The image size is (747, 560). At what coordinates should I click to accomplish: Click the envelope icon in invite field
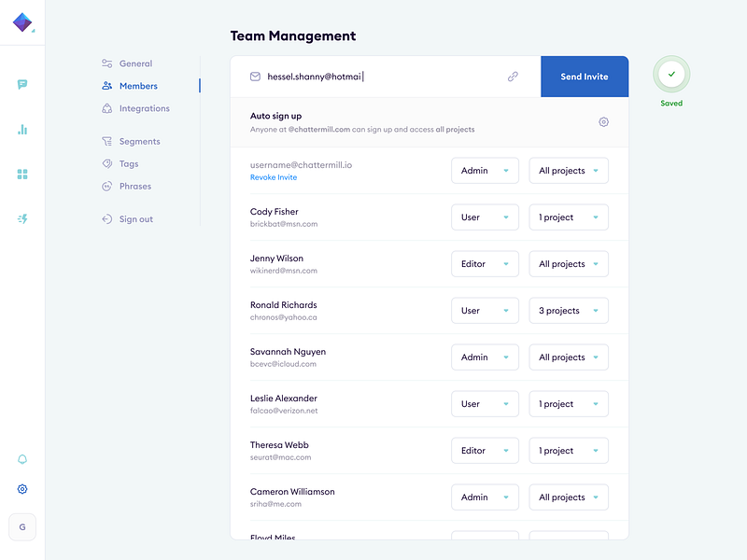(x=255, y=77)
